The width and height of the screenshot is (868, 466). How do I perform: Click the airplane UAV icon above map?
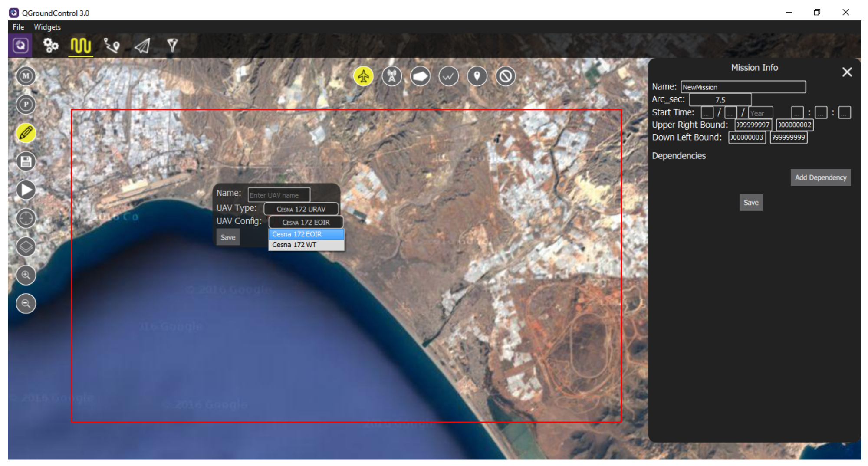(363, 76)
